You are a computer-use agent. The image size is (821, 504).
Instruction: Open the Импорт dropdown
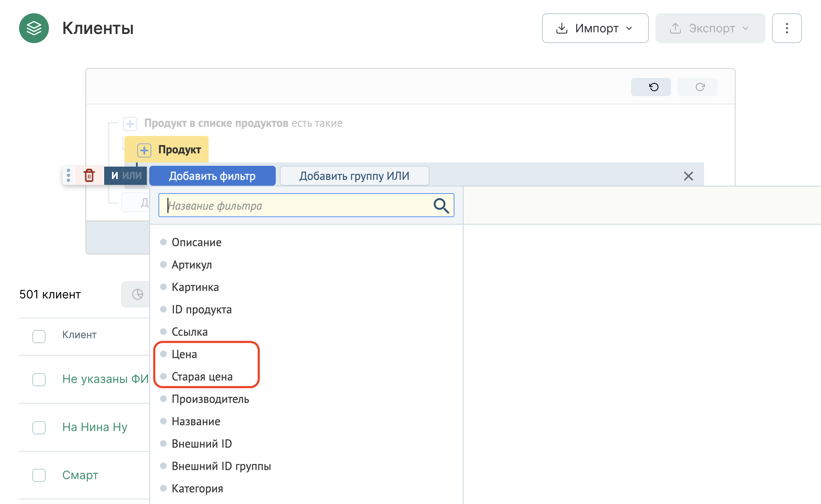click(x=595, y=28)
